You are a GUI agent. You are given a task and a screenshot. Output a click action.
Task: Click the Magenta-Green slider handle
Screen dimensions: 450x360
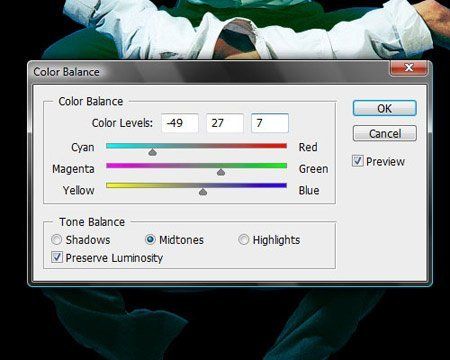[x=221, y=172]
